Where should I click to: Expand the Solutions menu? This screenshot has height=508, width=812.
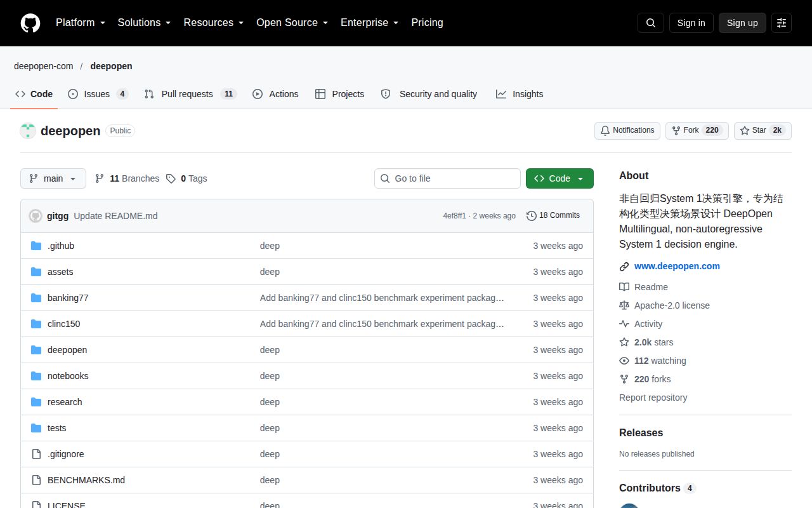[x=145, y=23]
